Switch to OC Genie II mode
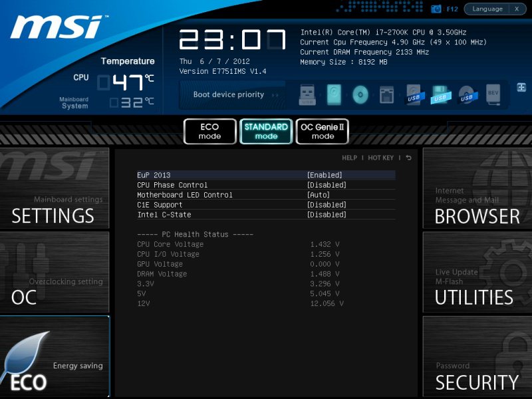 click(323, 131)
